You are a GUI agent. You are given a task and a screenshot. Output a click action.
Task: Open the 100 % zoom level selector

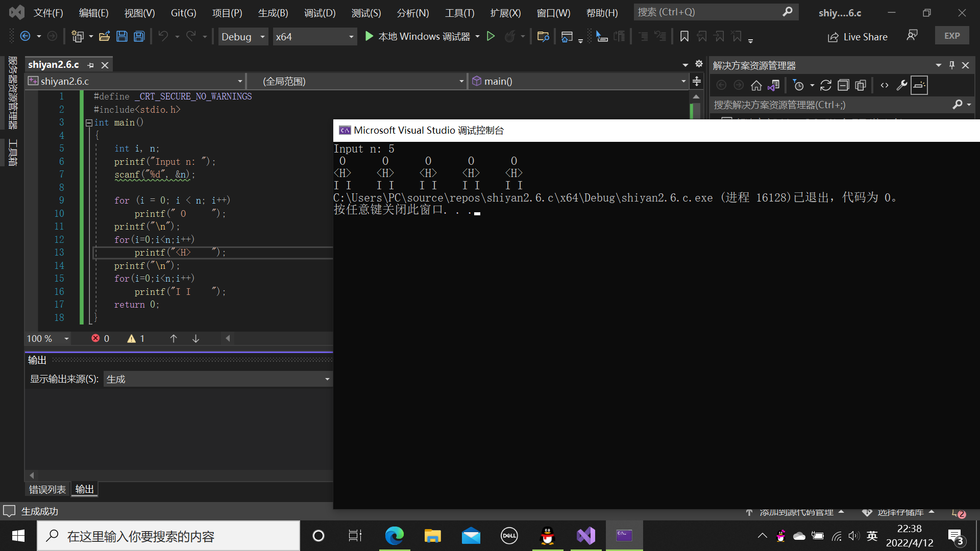pos(66,339)
